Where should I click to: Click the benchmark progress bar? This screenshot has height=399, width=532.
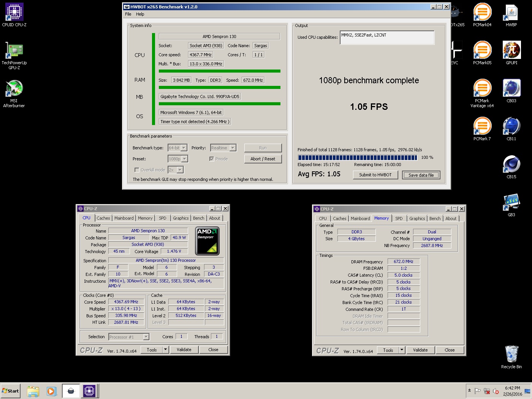point(358,157)
